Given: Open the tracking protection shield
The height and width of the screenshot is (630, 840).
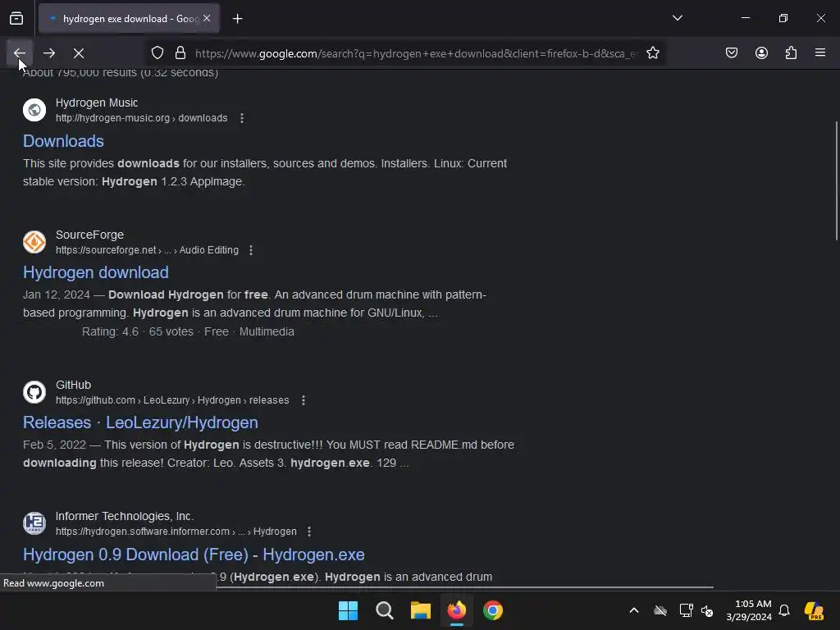Looking at the screenshot, I should tap(157, 53).
